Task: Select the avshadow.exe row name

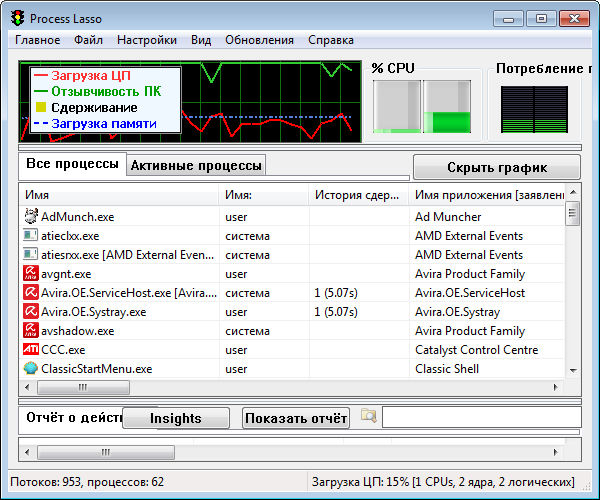Action: coord(78,331)
